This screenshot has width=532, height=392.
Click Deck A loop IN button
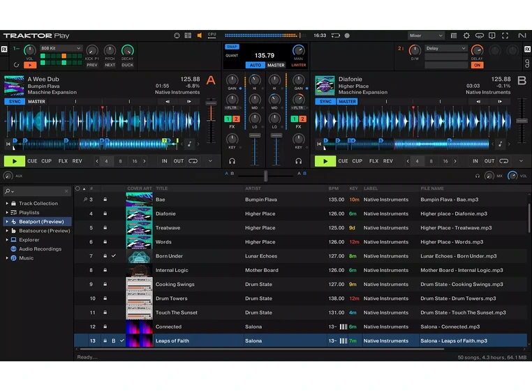165,161
